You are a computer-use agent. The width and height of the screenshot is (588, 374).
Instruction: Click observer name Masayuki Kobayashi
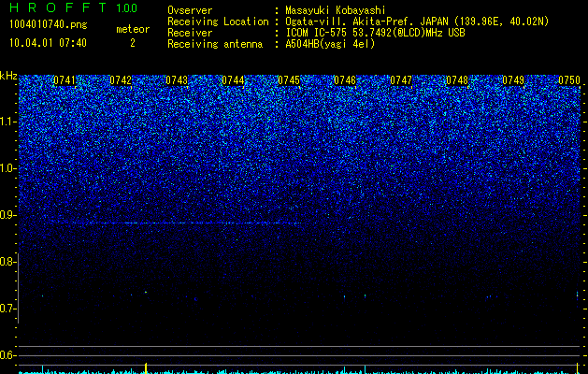tap(336, 10)
